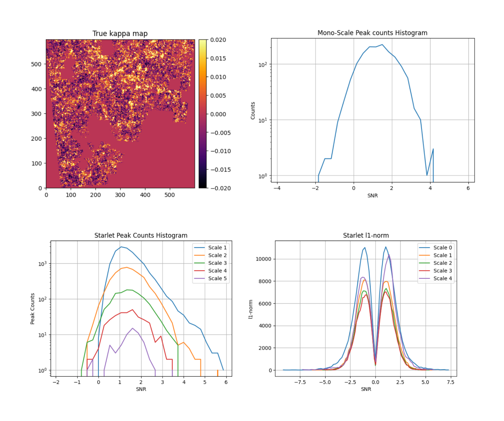Click x-tick 400 on kappa map
Image resolution: width=504 pixels, height=421 pixels.
(x=145, y=195)
